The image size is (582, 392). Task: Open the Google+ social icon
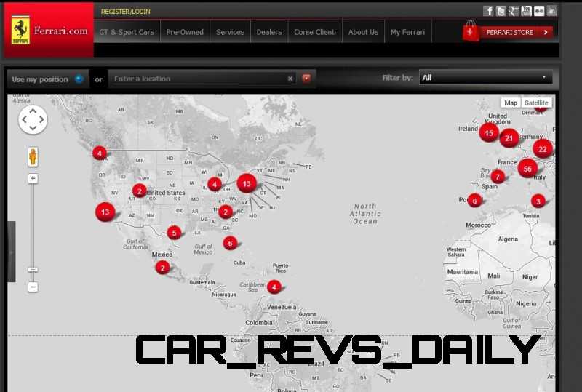514,11
